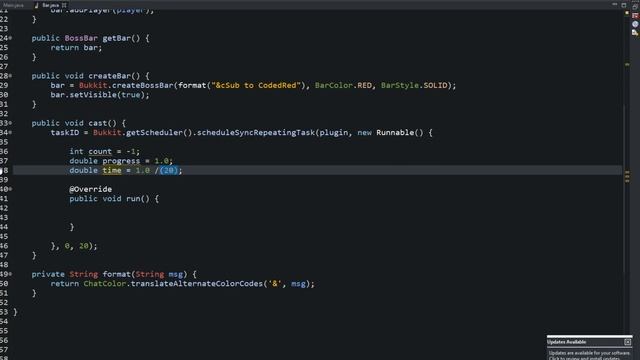This screenshot has width=640, height=360.
Task: Click the 'progress' variable name
Action: [x=121, y=161]
